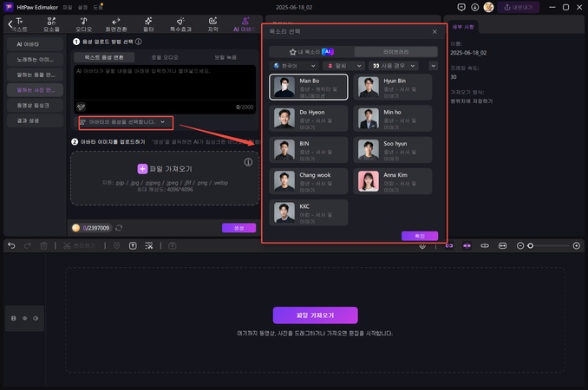
Task: Select the 보컬 녹음 tab
Action: pyautogui.click(x=225, y=57)
